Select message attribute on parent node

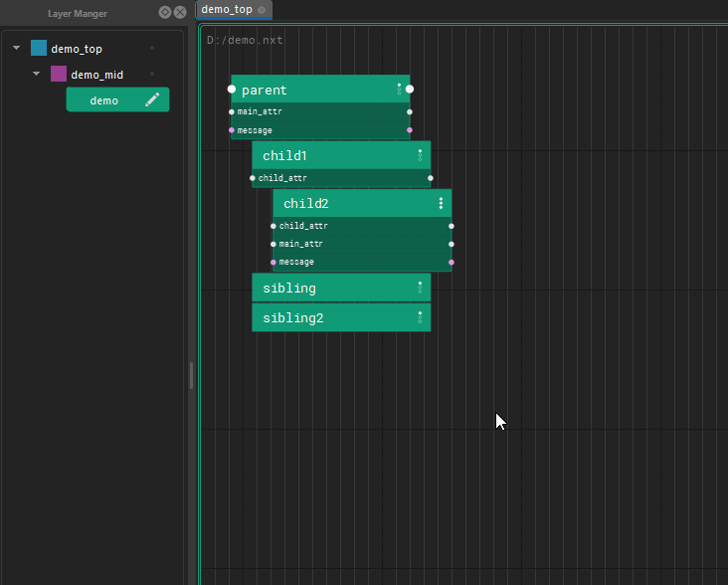[x=255, y=130]
